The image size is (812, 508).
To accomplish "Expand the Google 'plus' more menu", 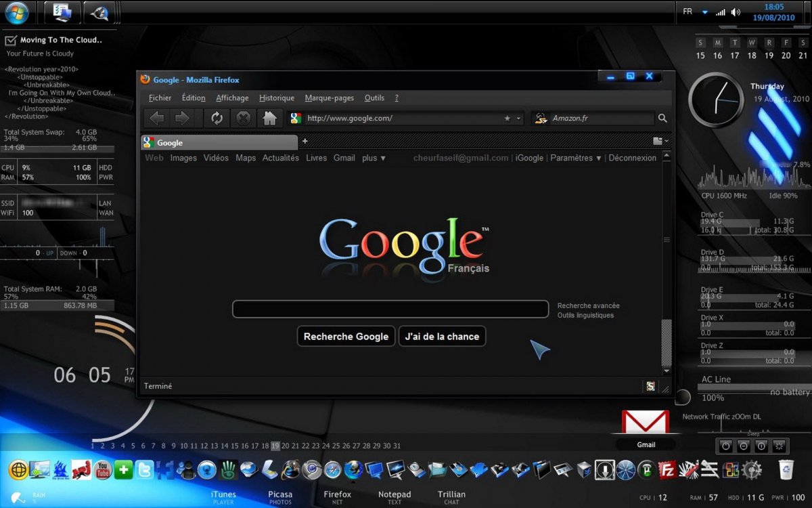I will pyautogui.click(x=374, y=158).
